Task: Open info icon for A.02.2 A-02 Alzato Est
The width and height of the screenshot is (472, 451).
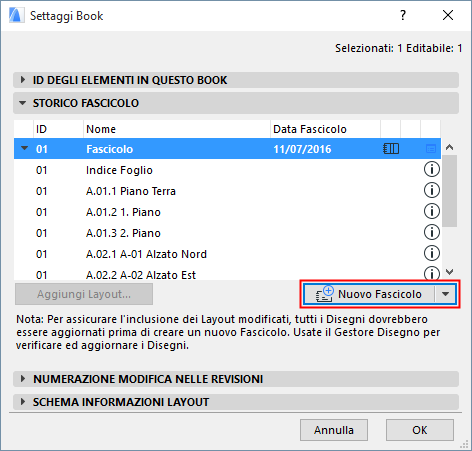Action: [x=432, y=273]
